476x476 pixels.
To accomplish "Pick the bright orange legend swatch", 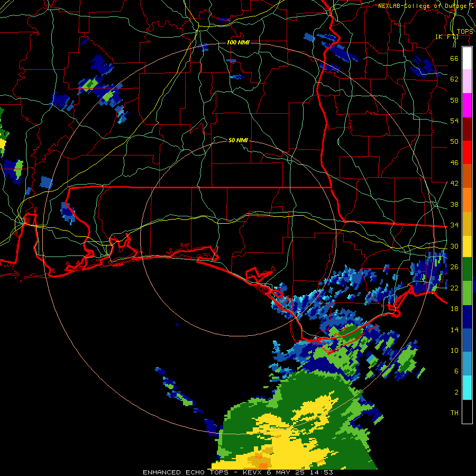I will [x=467, y=200].
